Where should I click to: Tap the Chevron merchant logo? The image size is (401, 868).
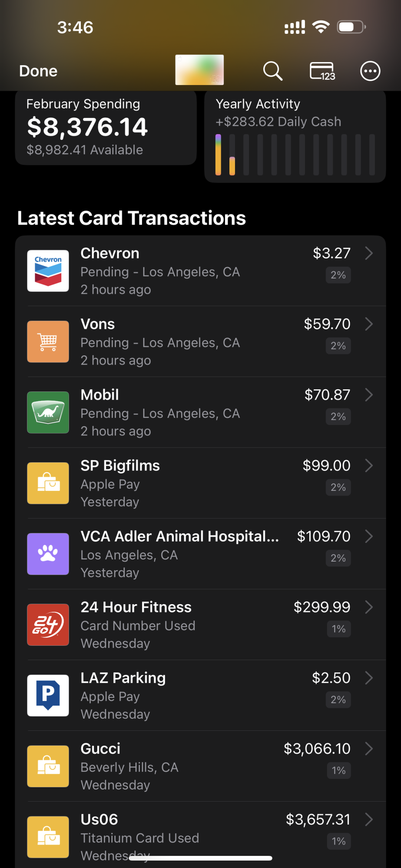point(48,271)
